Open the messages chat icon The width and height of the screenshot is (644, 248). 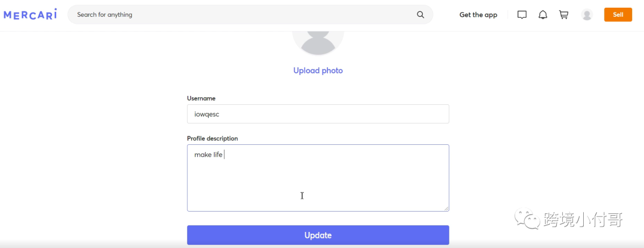point(522,15)
